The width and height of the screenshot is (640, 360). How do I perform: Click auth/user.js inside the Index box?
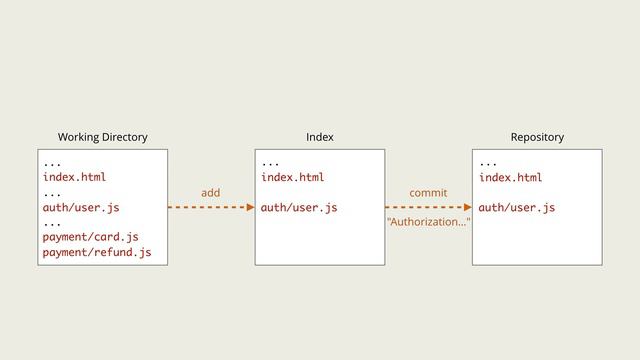tap(299, 208)
